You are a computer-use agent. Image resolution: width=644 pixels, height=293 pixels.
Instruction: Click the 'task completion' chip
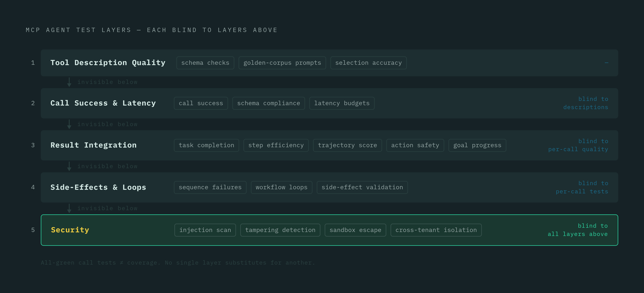click(206, 145)
